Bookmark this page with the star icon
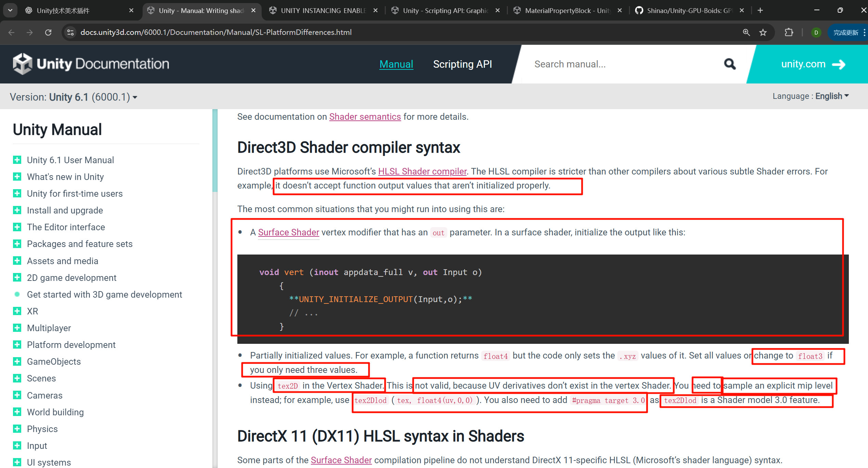The height and width of the screenshot is (468, 868). (x=763, y=32)
